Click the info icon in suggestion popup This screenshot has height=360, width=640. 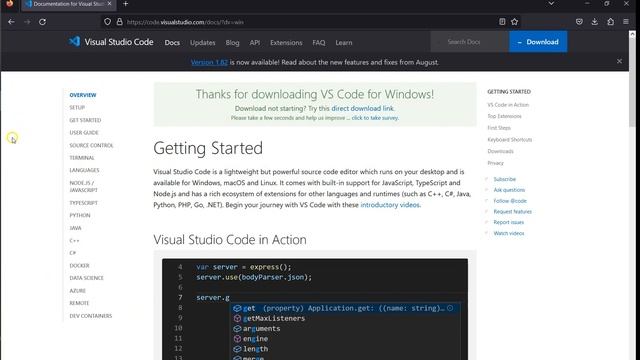[450, 308]
